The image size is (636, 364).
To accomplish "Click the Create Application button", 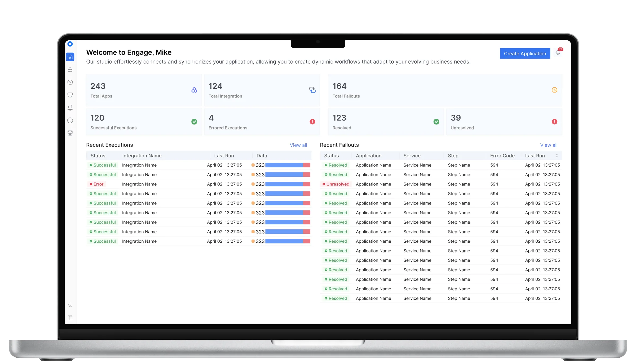I will click(x=525, y=54).
